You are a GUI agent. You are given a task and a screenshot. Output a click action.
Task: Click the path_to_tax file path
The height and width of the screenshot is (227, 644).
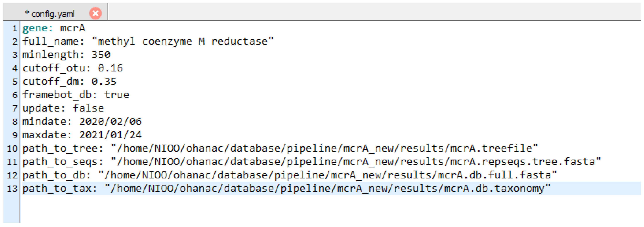point(327,189)
